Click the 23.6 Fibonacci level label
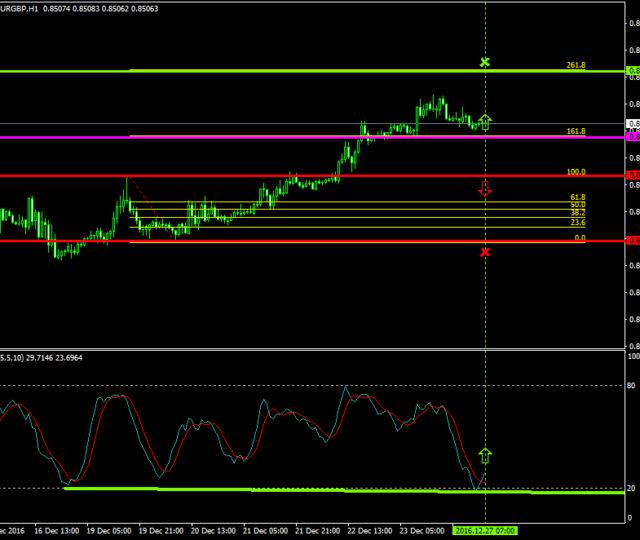Image resolution: width=640 pixels, height=540 pixels. coord(577,223)
